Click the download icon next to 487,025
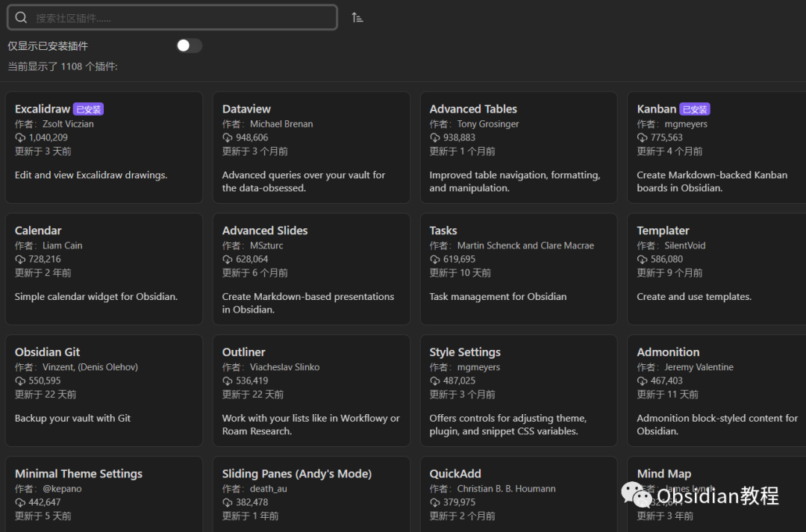Viewport: 806px width, 532px height. point(435,381)
